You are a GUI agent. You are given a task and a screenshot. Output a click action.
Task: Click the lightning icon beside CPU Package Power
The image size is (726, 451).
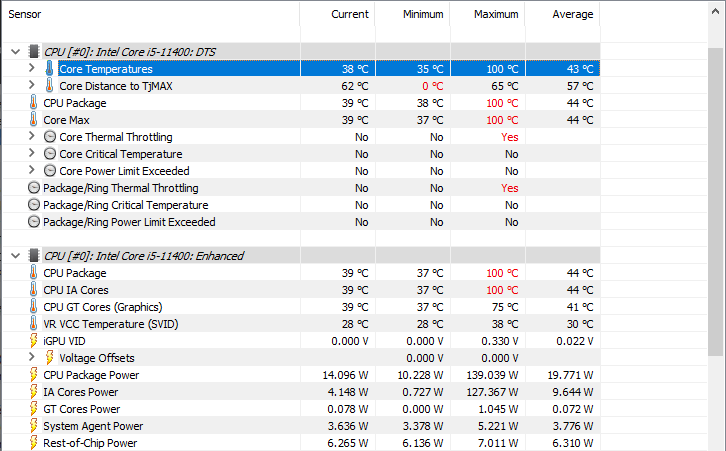pyautogui.click(x=34, y=375)
